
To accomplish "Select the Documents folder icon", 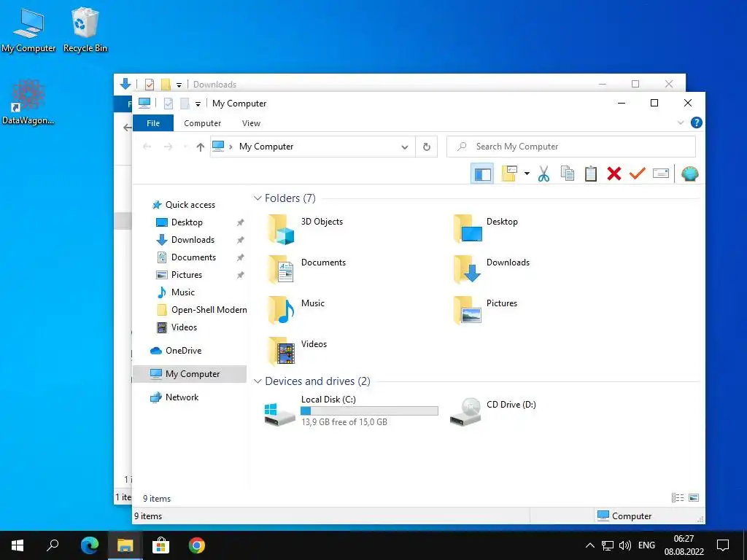I will coord(280,270).
